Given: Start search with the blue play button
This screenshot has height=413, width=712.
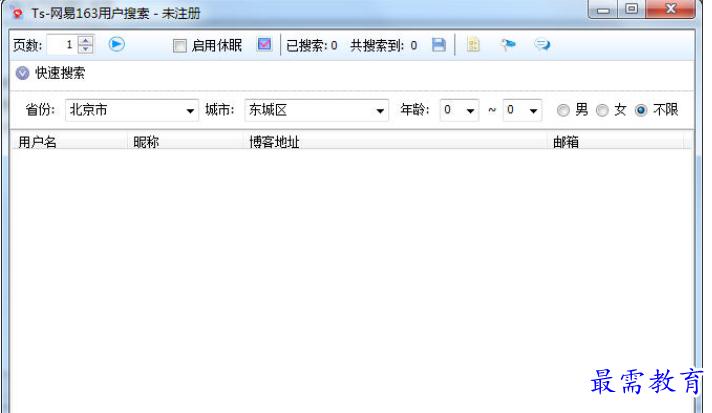Looking at the screenshot, I should (117, 44).
